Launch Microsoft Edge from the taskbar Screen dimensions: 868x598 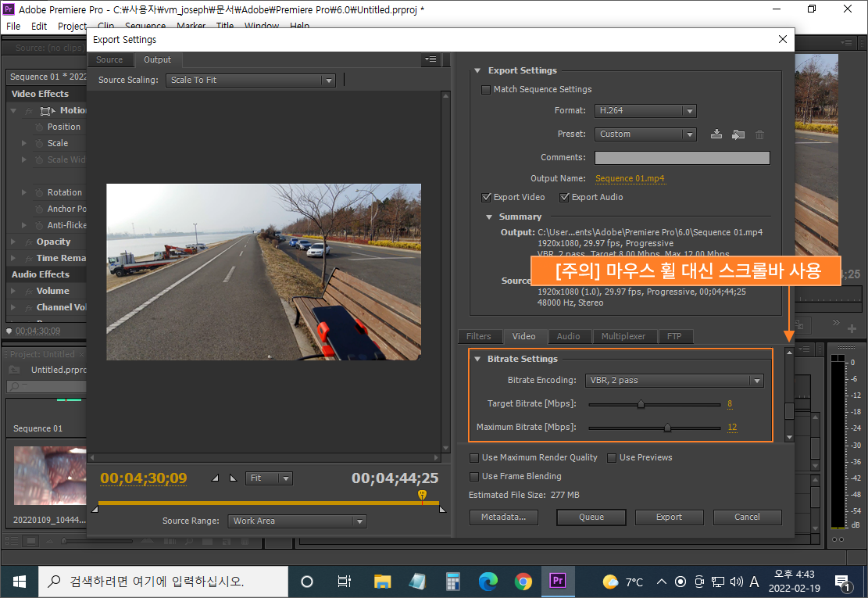pos(488,581)
